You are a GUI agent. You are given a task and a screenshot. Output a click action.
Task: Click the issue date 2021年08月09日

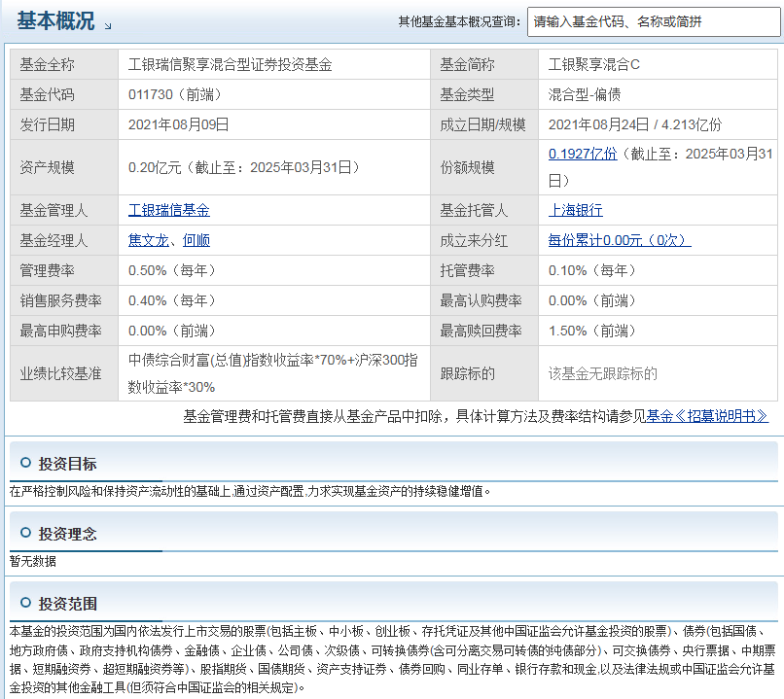point(179,124)
